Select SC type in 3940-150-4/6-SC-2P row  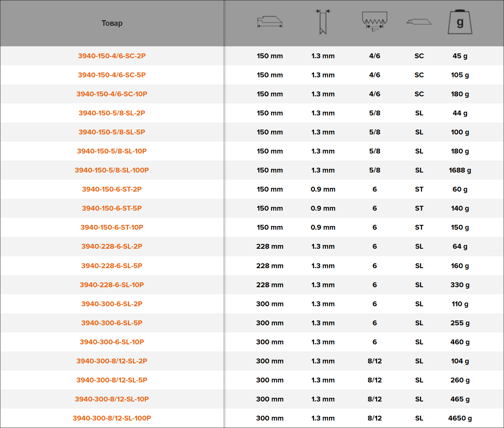point(419,56)
